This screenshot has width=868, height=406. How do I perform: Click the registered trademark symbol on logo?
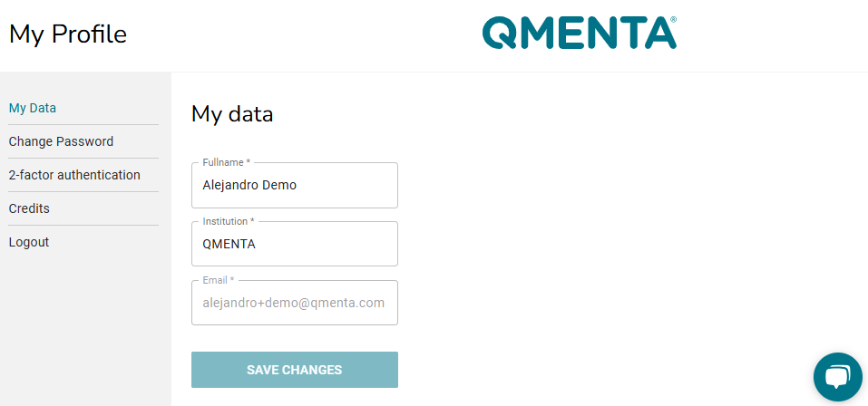tap(673, 19)
